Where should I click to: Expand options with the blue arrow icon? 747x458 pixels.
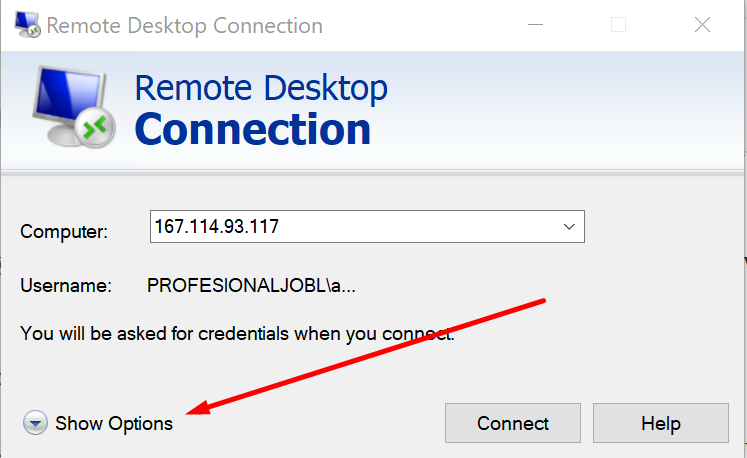[35, 423]
